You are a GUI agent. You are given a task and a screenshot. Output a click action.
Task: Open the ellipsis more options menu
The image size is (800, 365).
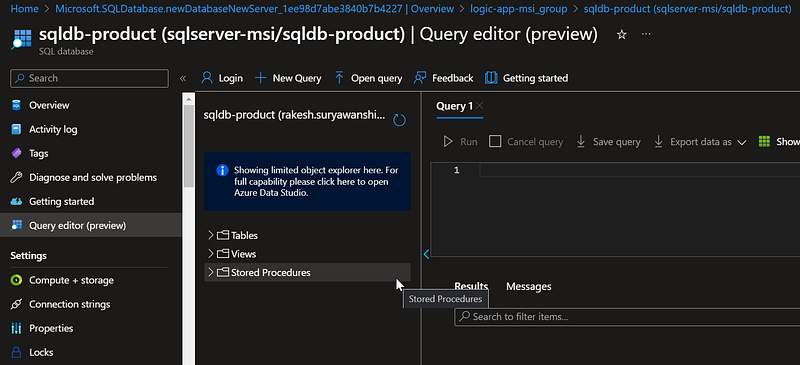646,34
